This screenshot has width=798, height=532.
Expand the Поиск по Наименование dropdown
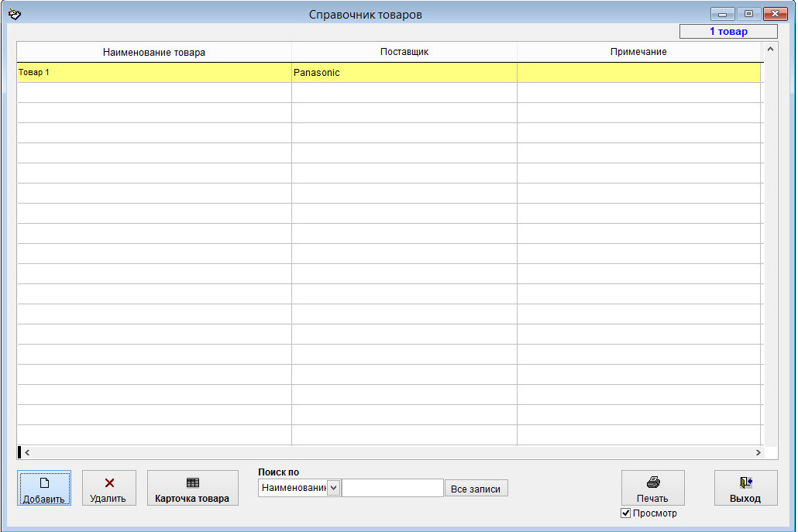pyautogui.click(x=334, y=488)
